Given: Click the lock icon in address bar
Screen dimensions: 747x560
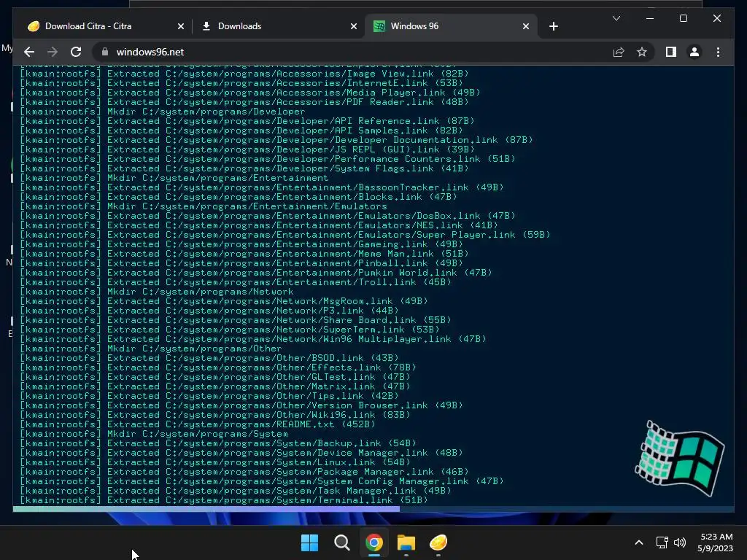Looking at the screenshot, I should click(x=105, y=52).
